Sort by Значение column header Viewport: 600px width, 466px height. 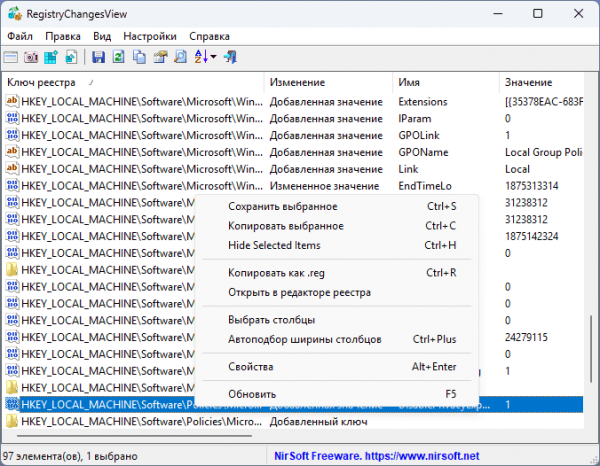click(541, 82)
